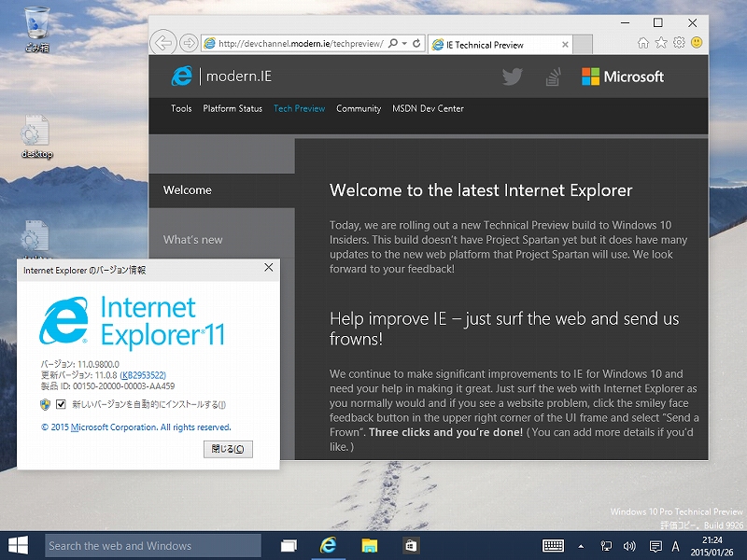The height and width of the screenshot is (560, 747).
Task: Click search magnifier in the address bar
Action: click(x=392, y=43)
